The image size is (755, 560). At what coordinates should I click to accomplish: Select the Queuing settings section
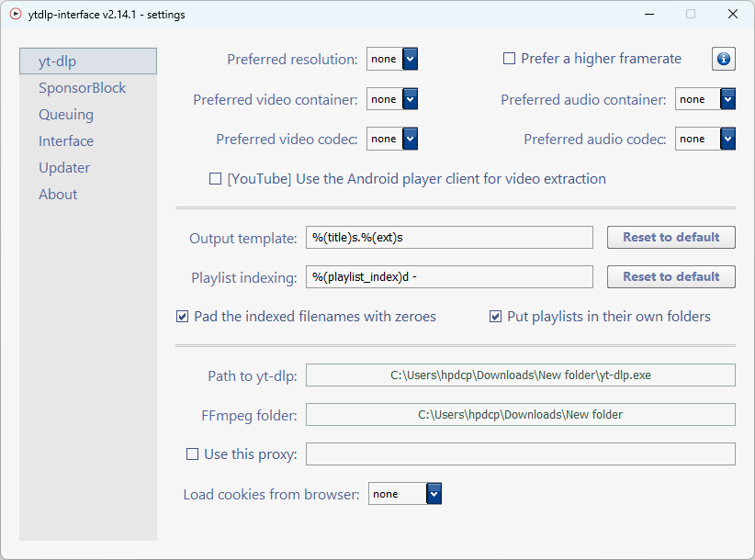tap(66, 115)
